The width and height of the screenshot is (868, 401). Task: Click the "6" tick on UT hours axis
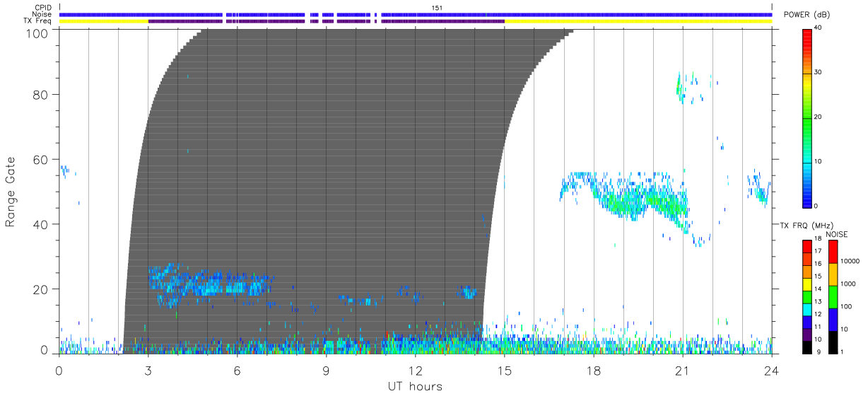coord(237,370)
